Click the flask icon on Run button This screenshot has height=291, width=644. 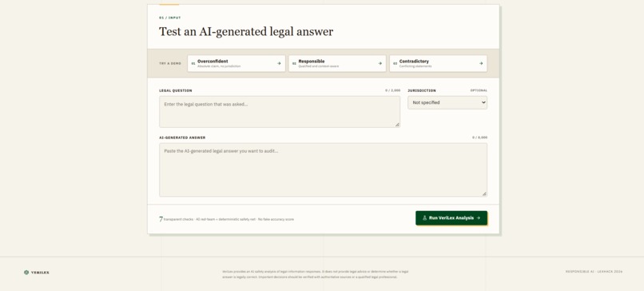click(425, 217)
